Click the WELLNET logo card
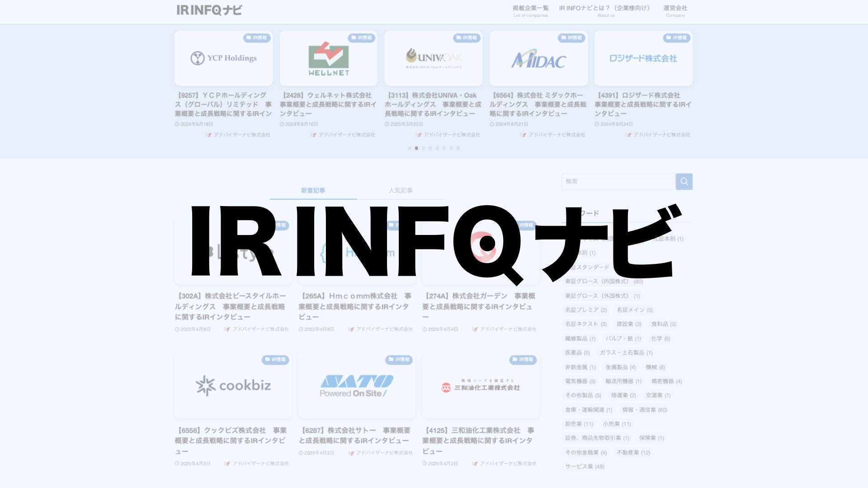 click(x=329, y=58)
